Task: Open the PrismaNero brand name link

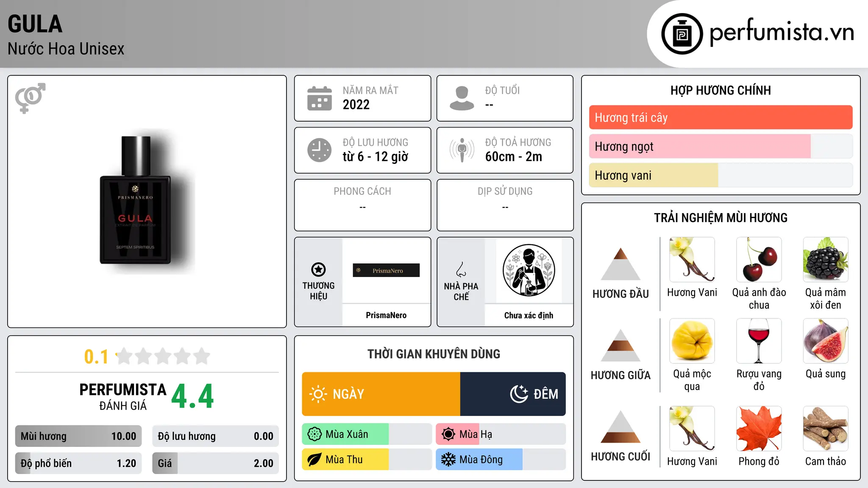Action: pyautogui.click(x=386, y=315)
